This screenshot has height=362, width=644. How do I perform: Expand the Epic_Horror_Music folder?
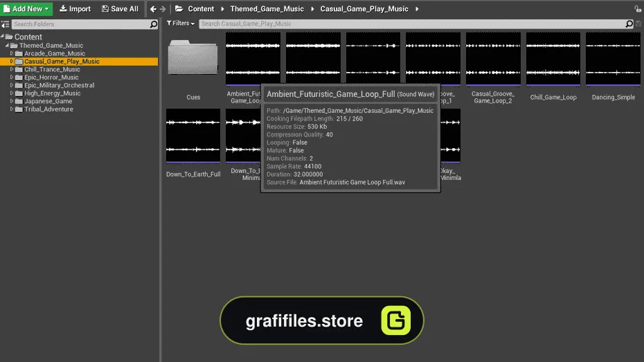pyautogui.click(x=12, y=77)
